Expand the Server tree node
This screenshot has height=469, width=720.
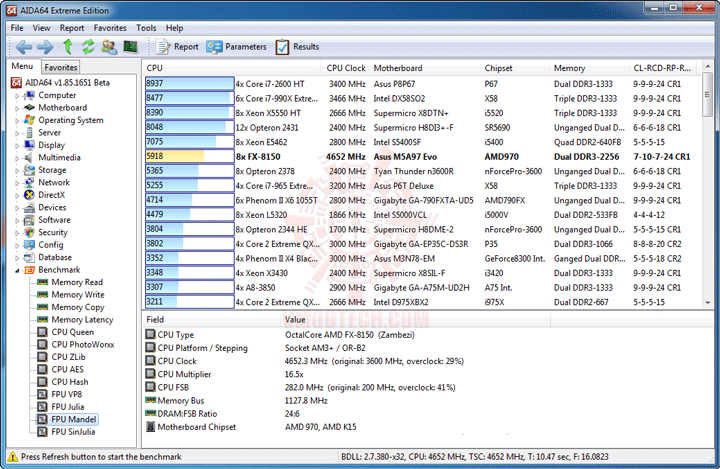click(17, 133)
